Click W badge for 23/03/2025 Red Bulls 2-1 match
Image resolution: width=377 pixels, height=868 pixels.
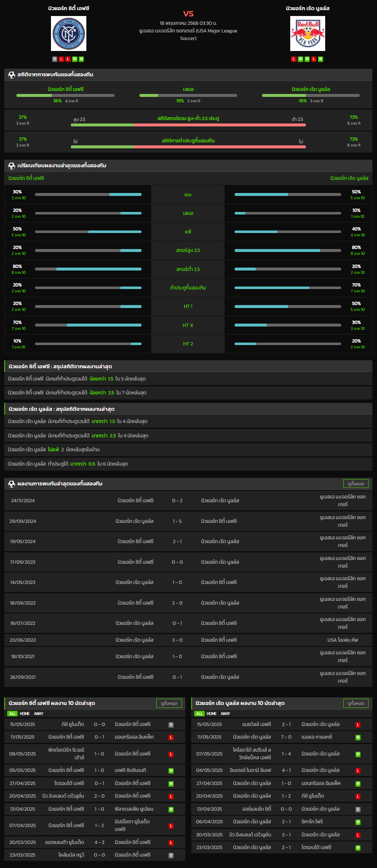(x=358, y=848)
